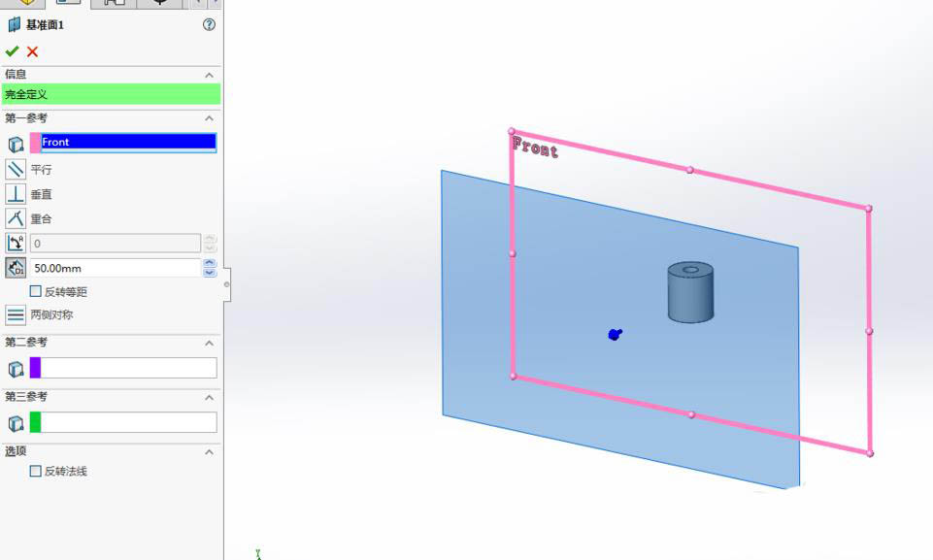Enable the 反转法线 checkbox
Image resolution: width=933 pixels, height=560 pixels.
point(35,471)
